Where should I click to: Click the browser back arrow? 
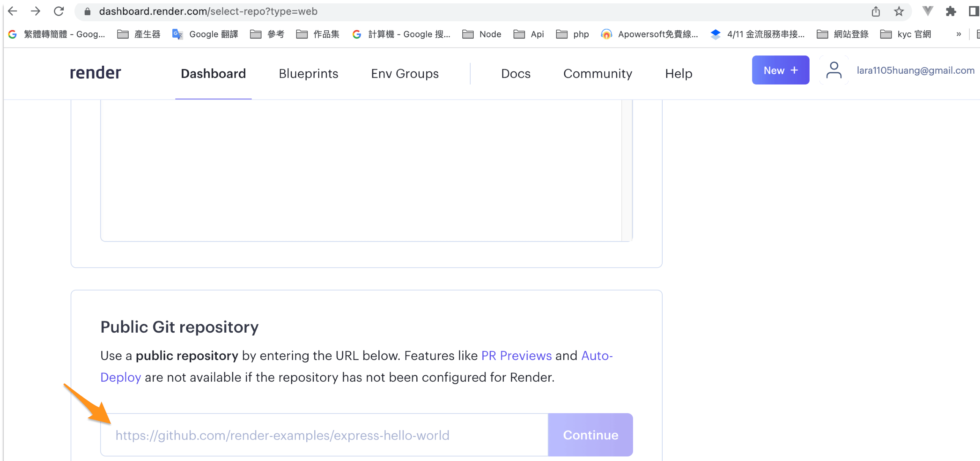click(13, 11)
